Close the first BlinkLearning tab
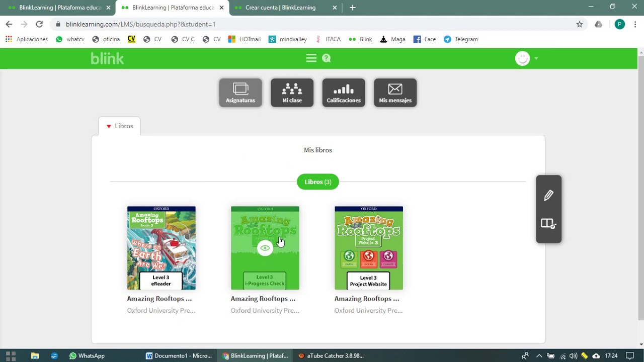The height and width of the screenshot is (362, 644). coord(108,8)
